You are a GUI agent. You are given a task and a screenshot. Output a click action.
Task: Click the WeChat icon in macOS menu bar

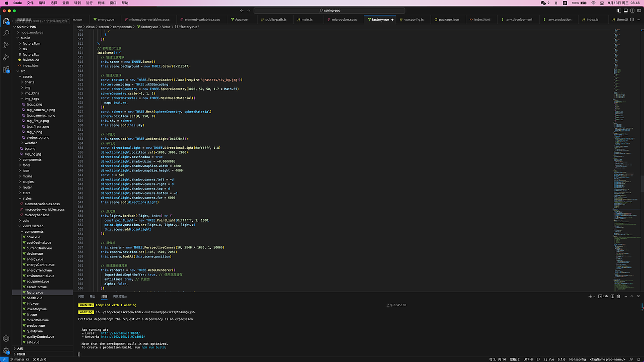point(543,3)
